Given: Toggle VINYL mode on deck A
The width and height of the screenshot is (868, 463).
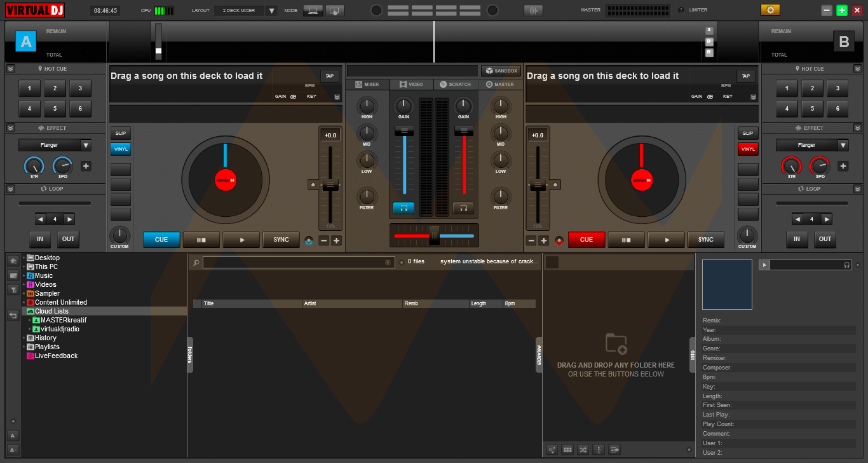Looking at the screenshot, I should [121, 149].
